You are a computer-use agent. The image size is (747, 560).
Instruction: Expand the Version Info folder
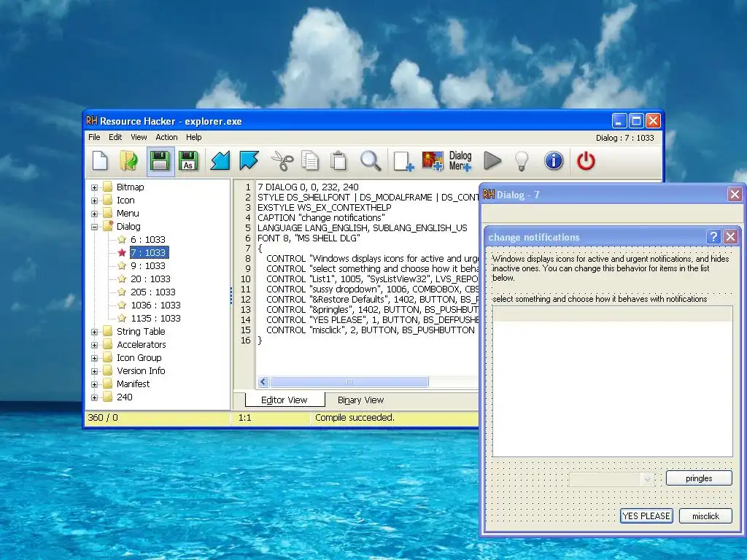(94, 371)
